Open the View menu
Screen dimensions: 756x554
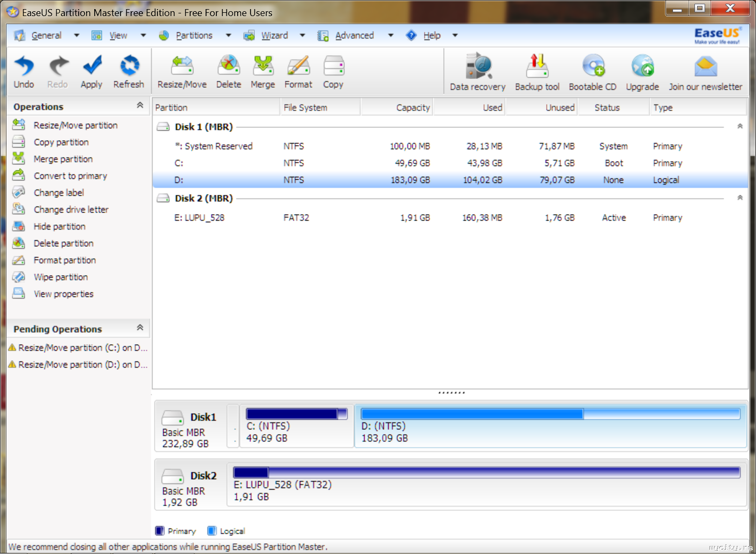118,35
